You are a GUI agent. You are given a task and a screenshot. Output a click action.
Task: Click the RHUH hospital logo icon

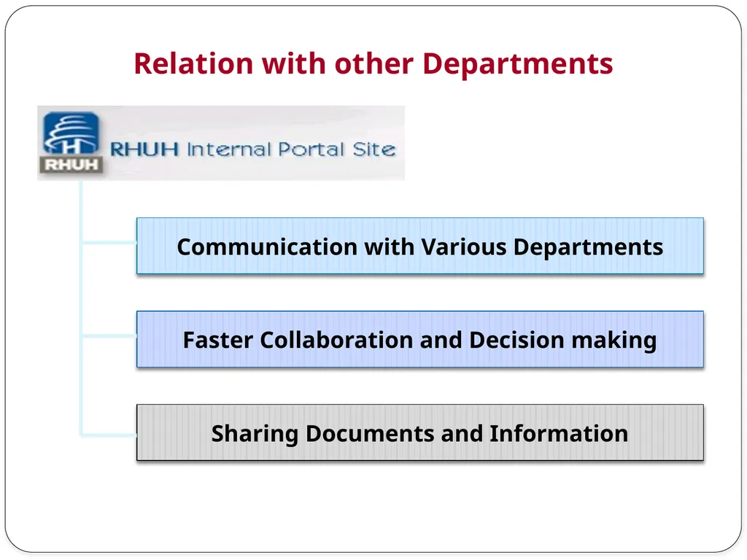click(x=71, y=142)
